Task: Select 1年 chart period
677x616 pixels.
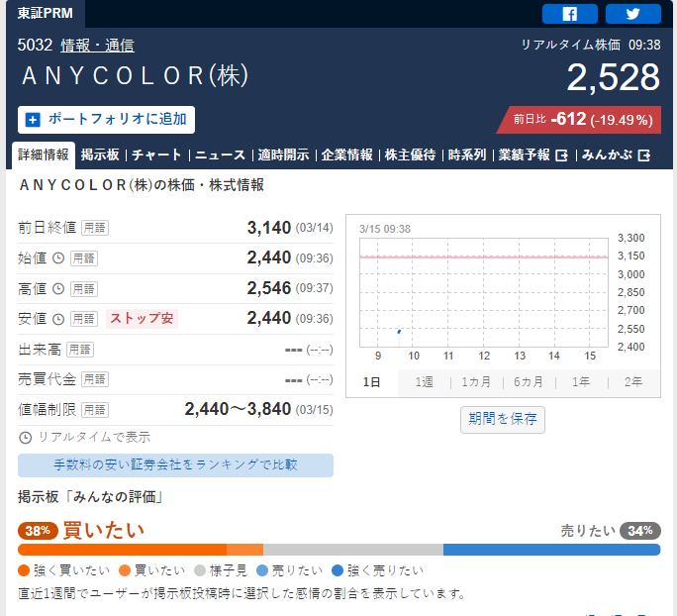Action: 581,382
